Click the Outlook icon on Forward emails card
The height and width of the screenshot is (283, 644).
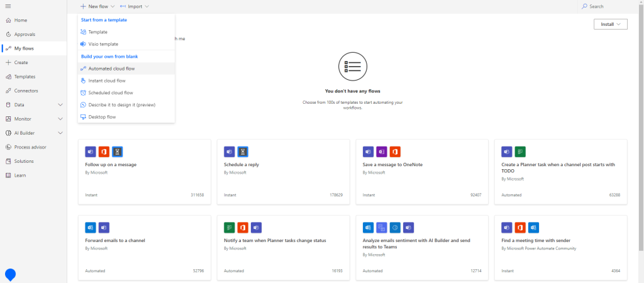pyautogui.click(x=91, y=228)
